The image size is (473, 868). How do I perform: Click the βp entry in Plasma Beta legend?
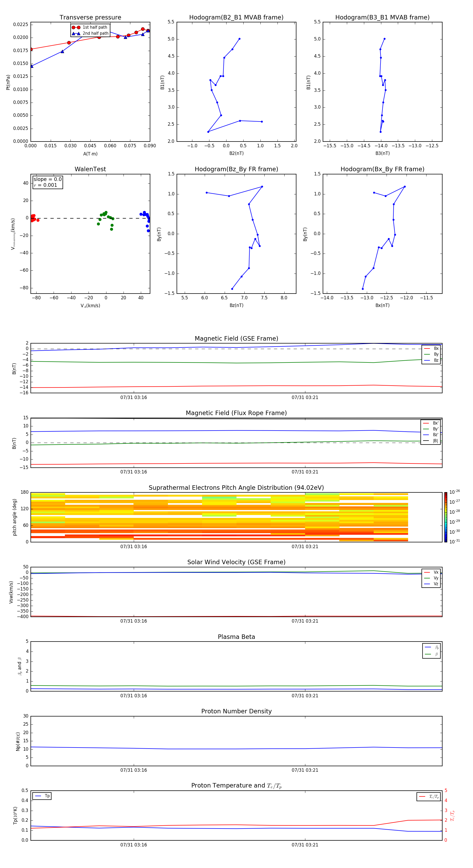pyautogui.click(x=431, y=647)
